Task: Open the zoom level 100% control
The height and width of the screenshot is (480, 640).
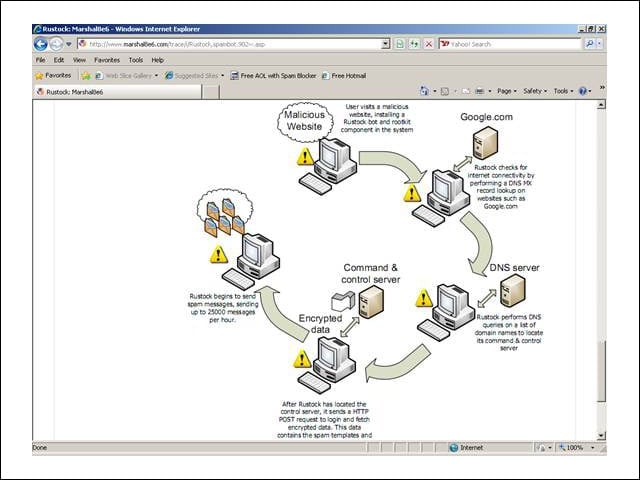Action: tap(571, 448)
